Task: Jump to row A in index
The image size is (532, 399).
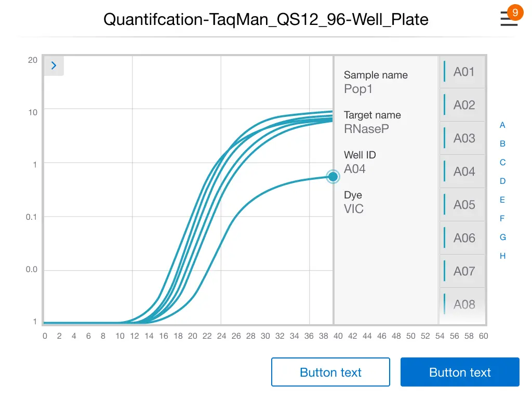Action: coord(502,125)
